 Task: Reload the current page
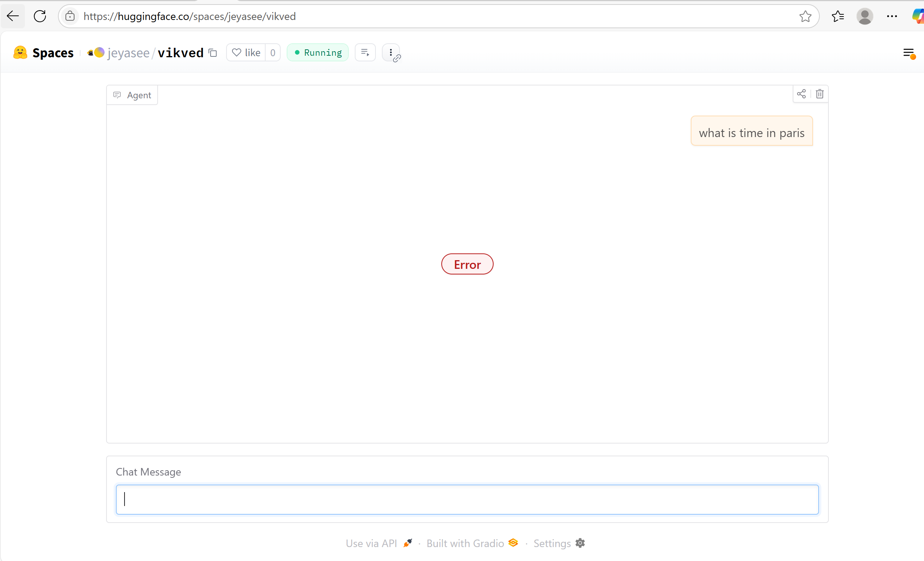(x=40, y=16)
